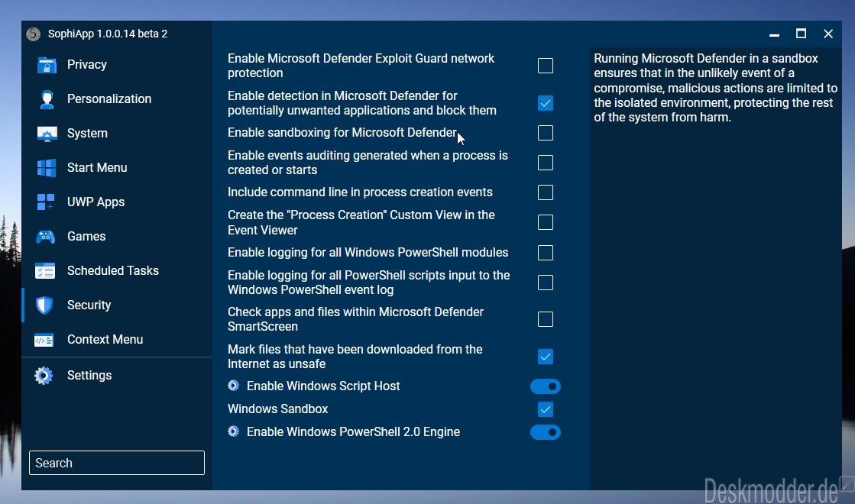Uncheck potentially unwanted applications detection checkbox
The image size is (855, 504).
(546, 103)
